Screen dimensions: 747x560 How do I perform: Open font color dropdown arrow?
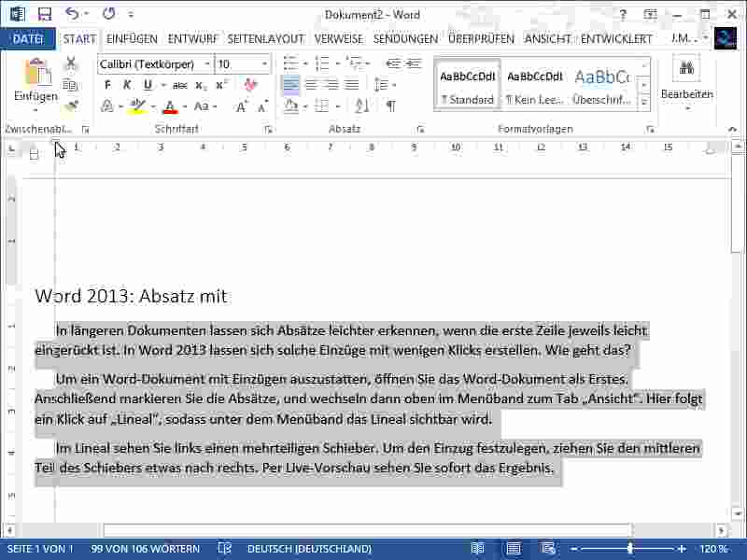184,106
